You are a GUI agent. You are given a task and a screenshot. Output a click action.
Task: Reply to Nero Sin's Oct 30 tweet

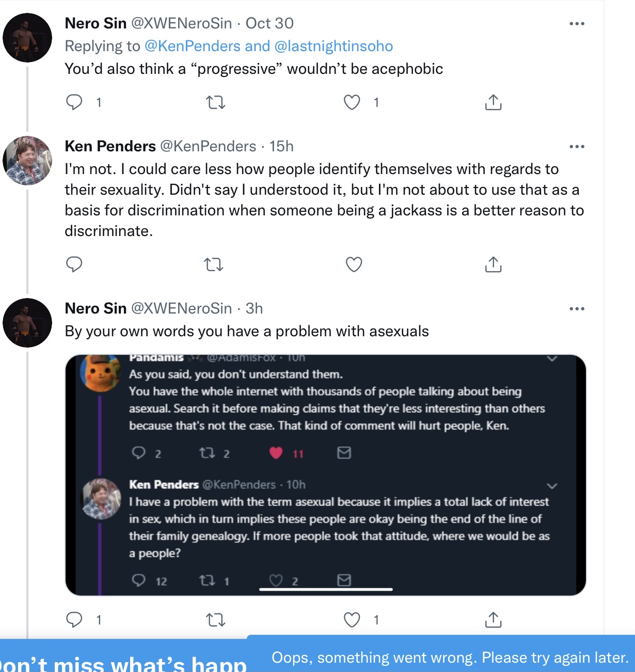tap(74, 102)
